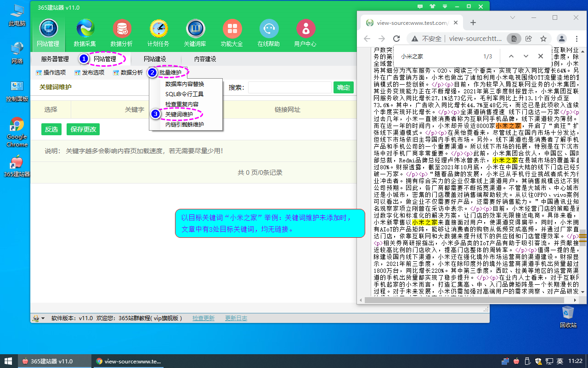Open Google Chrome desktop shortcut
The height and width of the screenshot is (368, 588).
point(17,132)
